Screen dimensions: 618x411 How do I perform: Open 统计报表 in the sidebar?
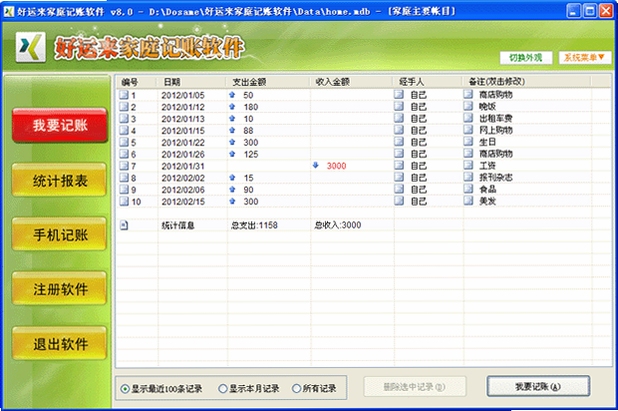pos(60,181)
